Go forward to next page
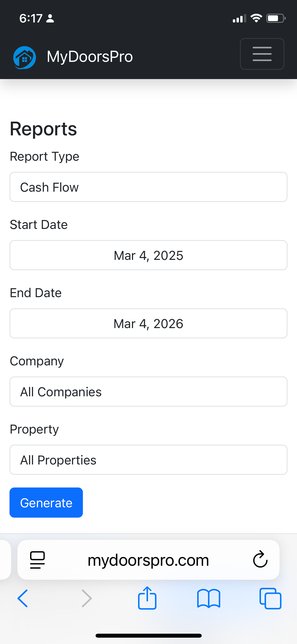Image resolution: width=297 pixels, height=644 pixels. coord(87,598)
